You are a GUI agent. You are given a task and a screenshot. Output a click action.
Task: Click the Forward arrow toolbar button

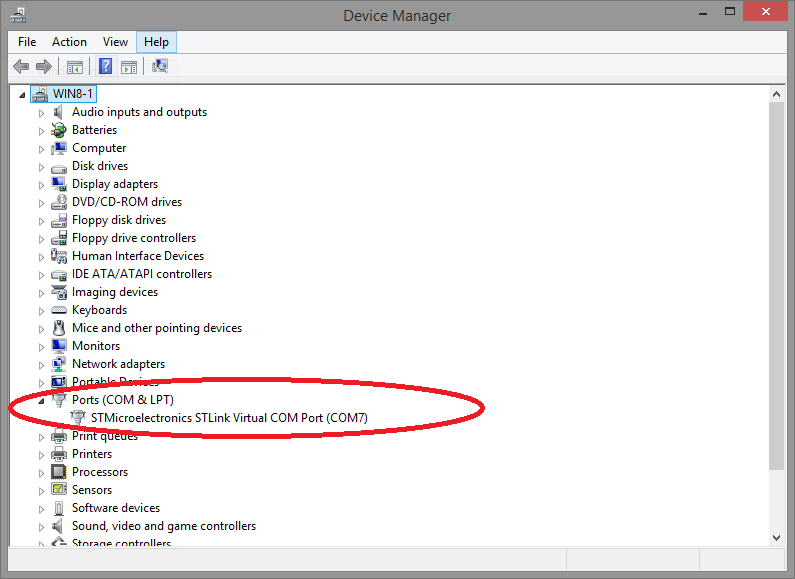(x=43, y=67)
